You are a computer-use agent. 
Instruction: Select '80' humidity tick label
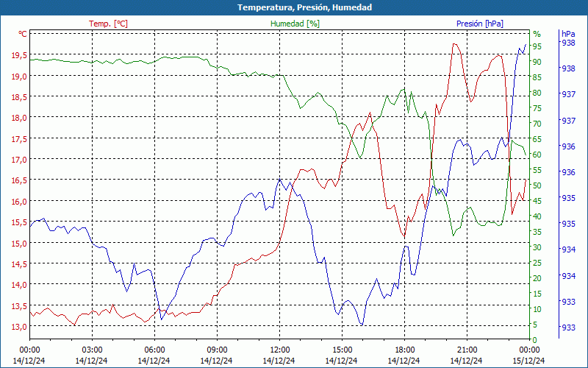(x=537, y=93)
